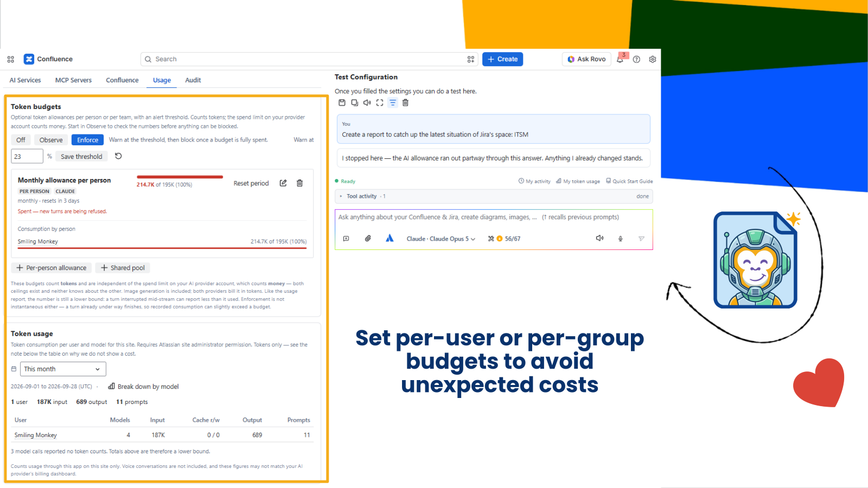Screen dimensions: 868x488
Task: Open search filter icon in search bar
Action: tap(471, 59)
